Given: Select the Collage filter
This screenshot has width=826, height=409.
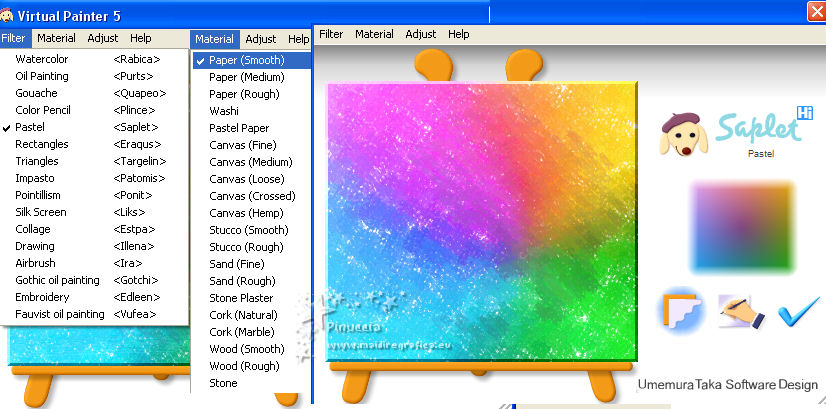Looking at the screenshot, I should (94, 229).
